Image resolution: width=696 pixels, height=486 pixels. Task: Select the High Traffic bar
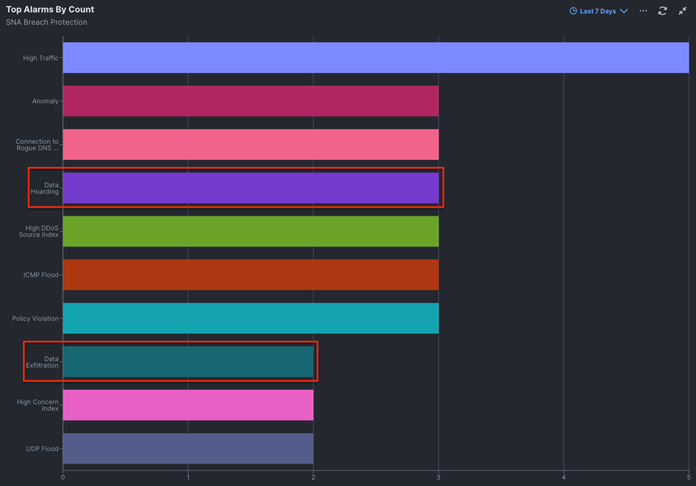(376, 58)
